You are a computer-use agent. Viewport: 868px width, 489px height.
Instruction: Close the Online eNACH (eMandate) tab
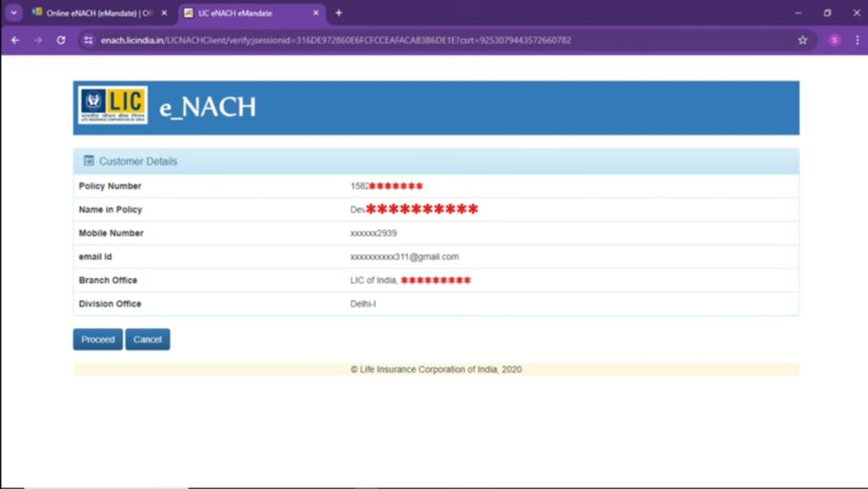pos(164,13)
